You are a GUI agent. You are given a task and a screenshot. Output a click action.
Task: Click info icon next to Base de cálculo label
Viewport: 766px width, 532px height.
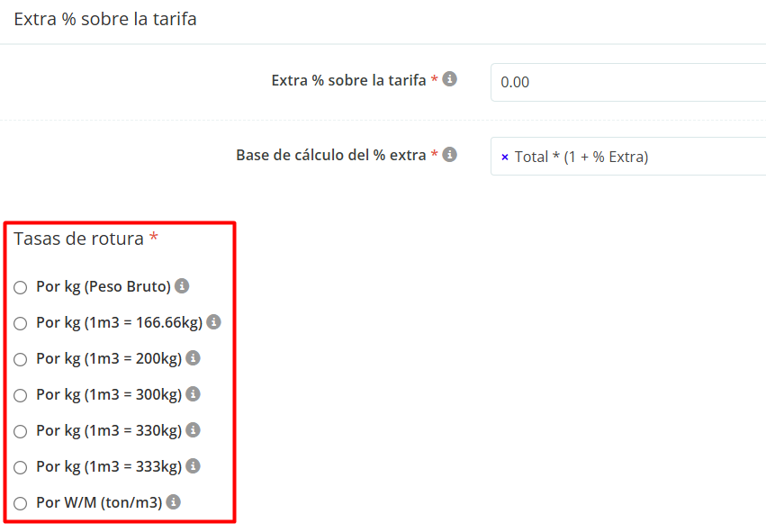tap(450, 154)
